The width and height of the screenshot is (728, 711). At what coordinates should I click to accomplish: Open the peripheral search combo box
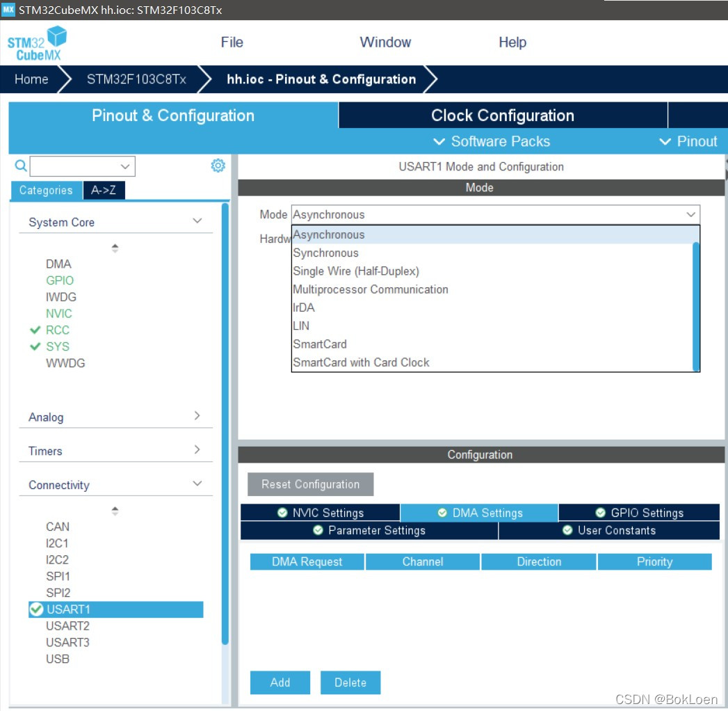83,166
